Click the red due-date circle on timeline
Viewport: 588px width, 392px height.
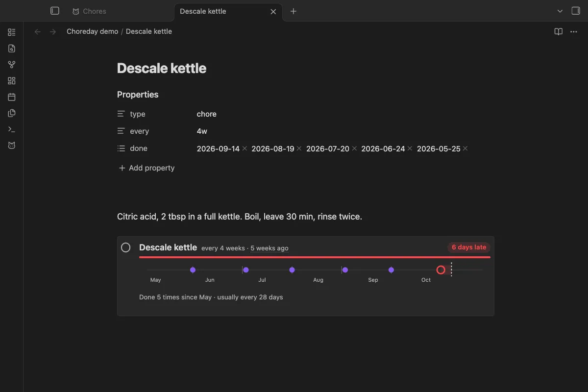click(441, 270)
